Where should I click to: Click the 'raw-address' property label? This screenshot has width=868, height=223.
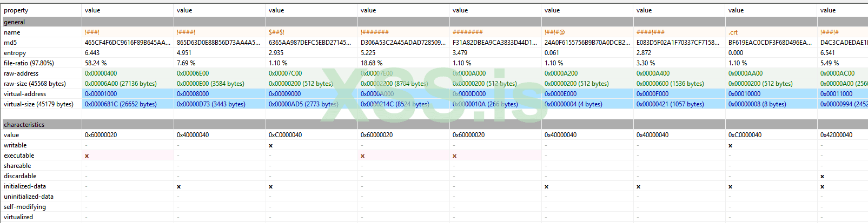[x=21, y=73]
